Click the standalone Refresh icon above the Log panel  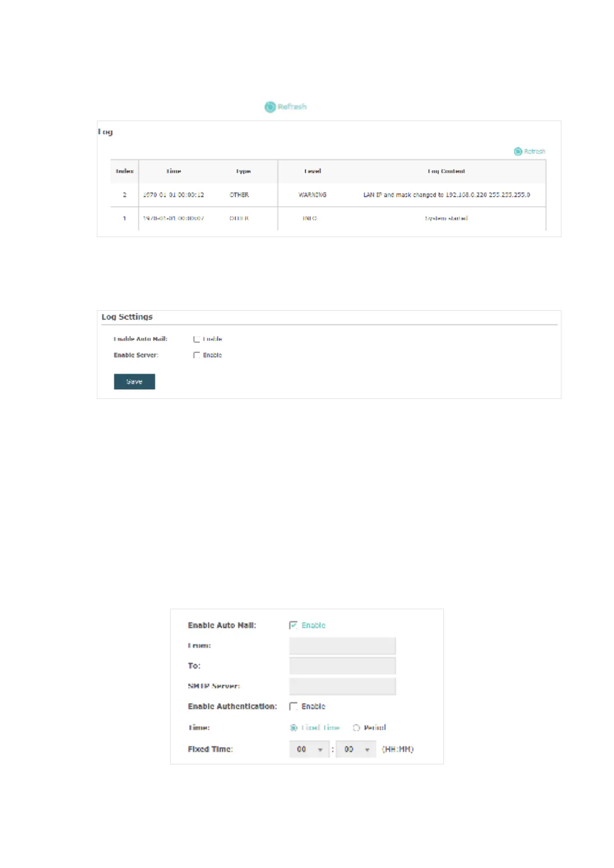(270, 107)
